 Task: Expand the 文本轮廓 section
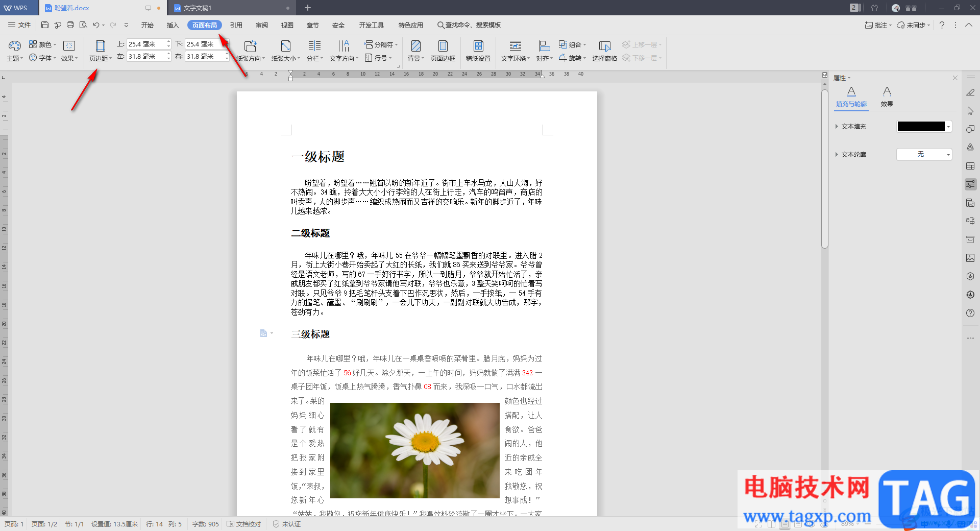[x=837, y=154]
